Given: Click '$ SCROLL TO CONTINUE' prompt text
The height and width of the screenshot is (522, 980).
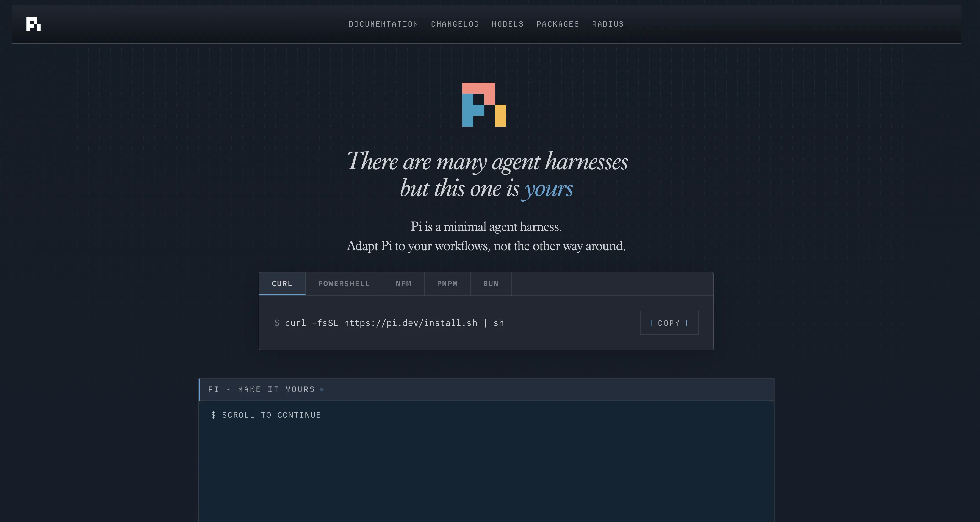Looking at the screenshot, I should click(x=266, y=415).
